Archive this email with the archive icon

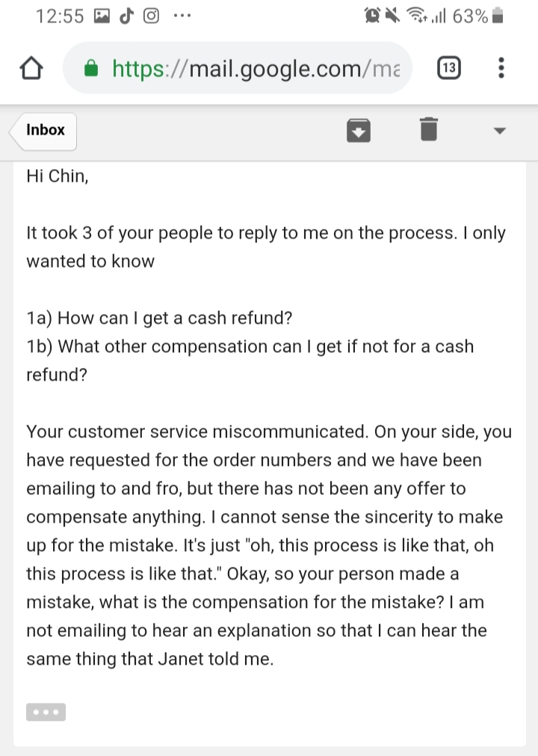point(359,130)
